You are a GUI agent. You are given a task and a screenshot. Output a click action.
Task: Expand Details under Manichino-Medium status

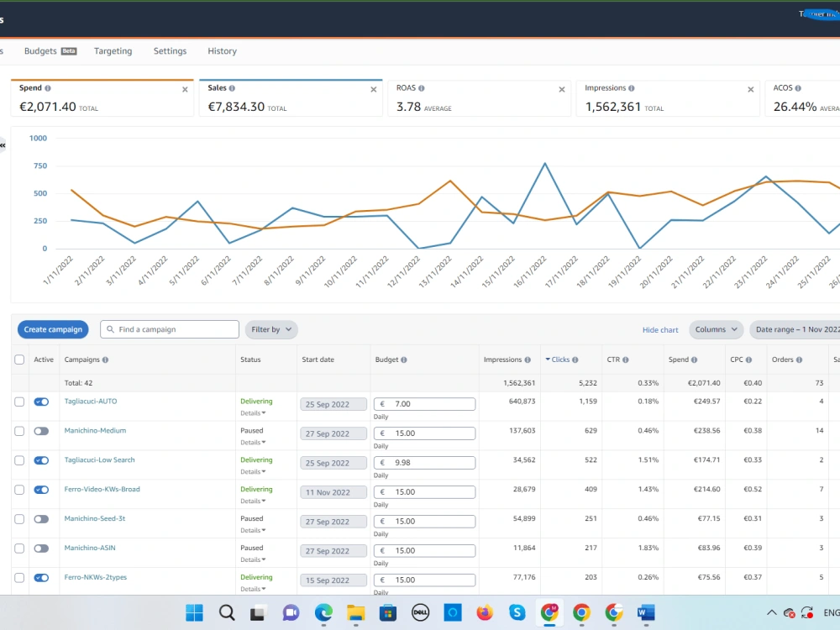[x=253, y=443]
